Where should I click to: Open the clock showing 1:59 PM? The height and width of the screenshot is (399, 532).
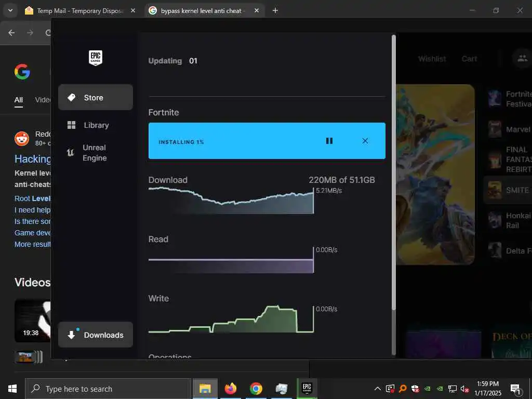pos(487,389)
